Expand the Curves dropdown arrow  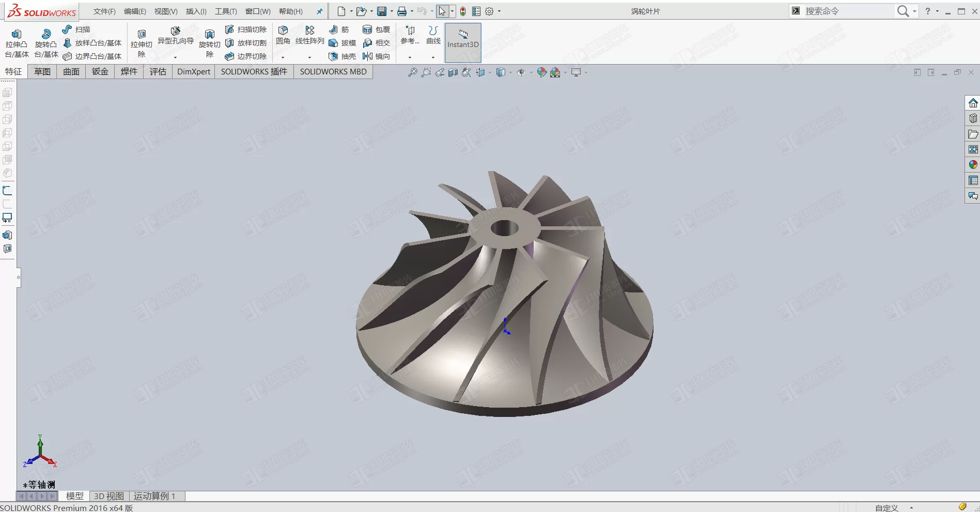tap(433, 57)
